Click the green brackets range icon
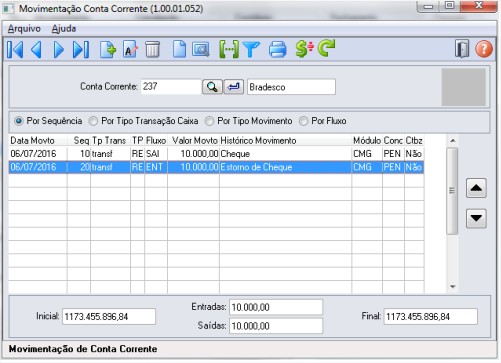 [x=229, y=50]
